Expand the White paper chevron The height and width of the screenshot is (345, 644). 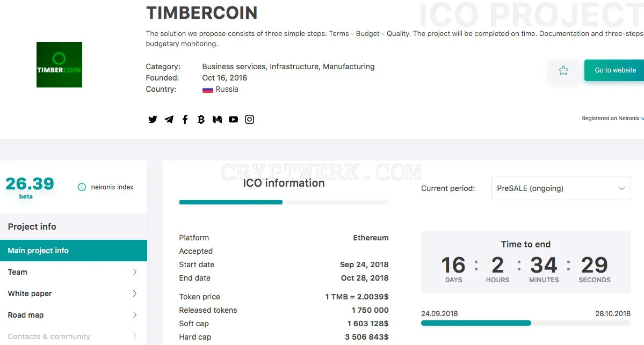(135, 293)
